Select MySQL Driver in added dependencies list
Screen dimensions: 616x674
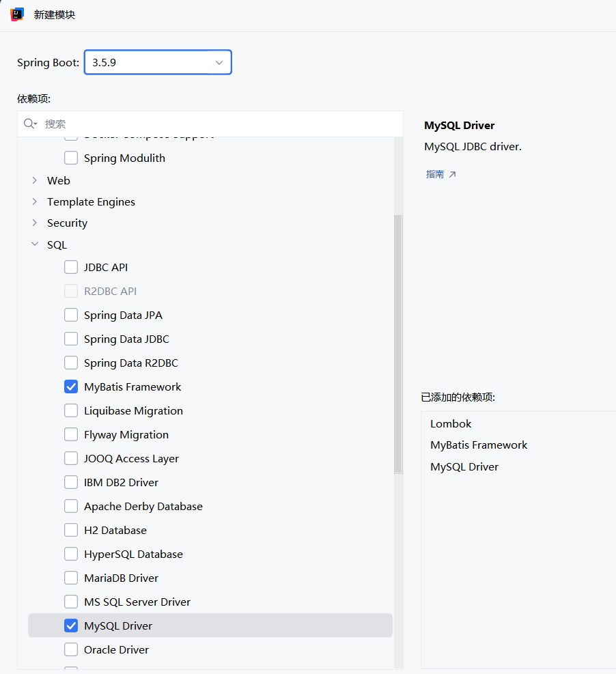click(x=464, y=467)
